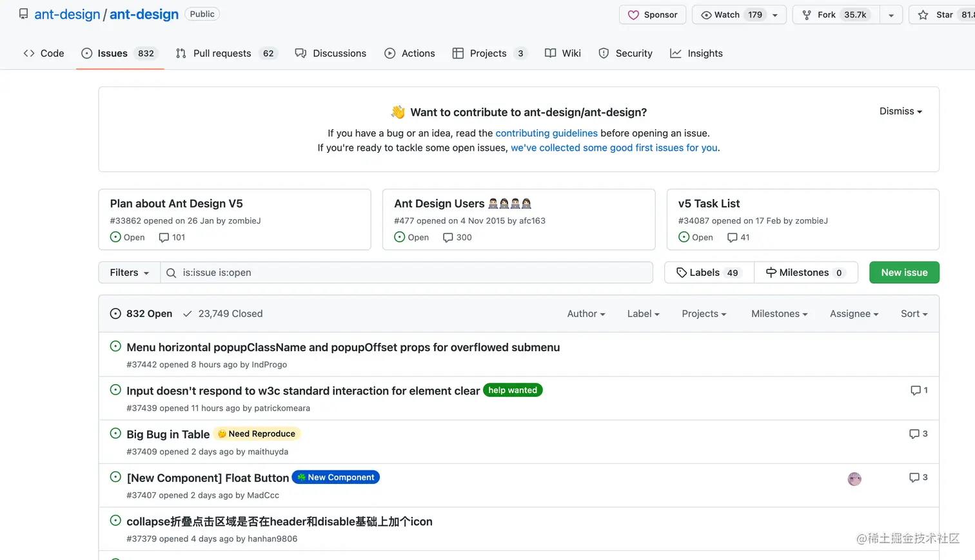The width and height of the screenshot is (975, 560).
Task: Click open-issue icon beside collapse折叠 issue
Action: pyautogui.click(x=115, y=520)
